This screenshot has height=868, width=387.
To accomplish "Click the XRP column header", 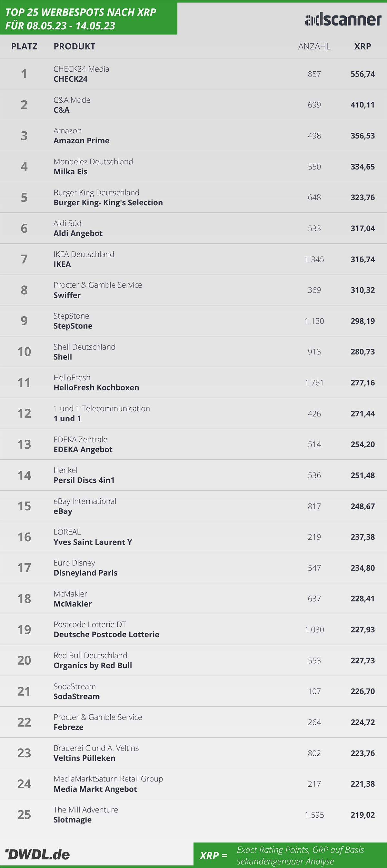I will point(362,46).
